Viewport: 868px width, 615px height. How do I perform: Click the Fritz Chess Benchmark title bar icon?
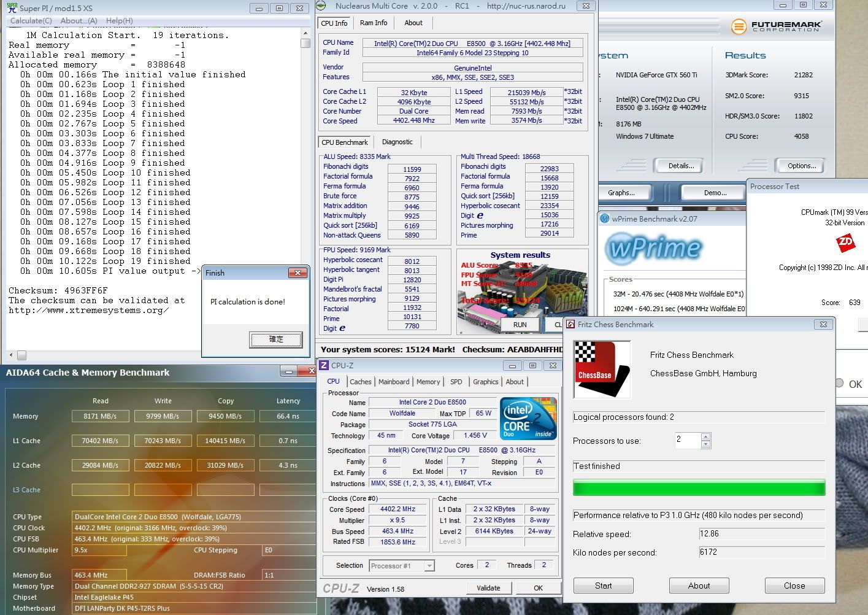570,324
